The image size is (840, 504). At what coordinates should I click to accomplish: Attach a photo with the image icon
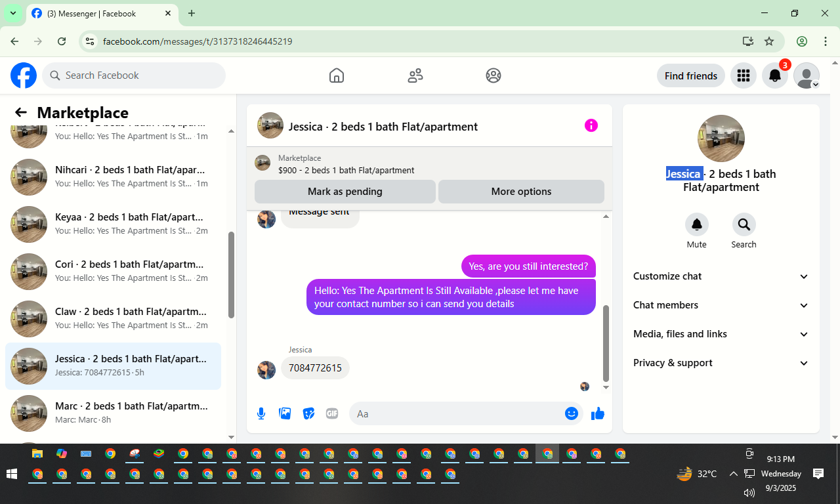coord(285,413)
